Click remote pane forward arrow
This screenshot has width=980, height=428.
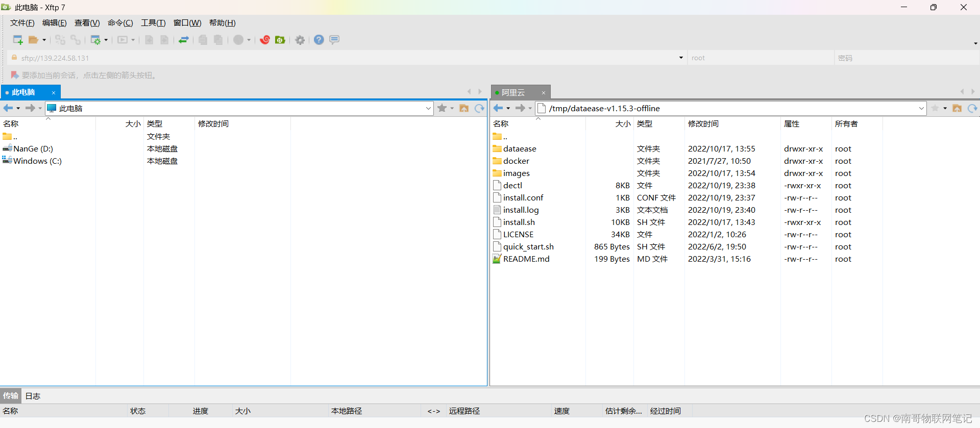click(x=520, y=108)
